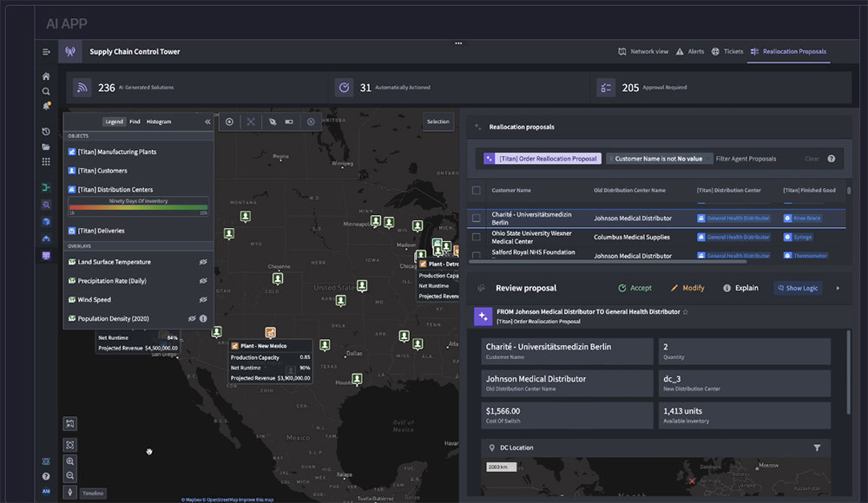868x503 pixels.
Task: Accept the reallocation proposal
Action: click(635, 288)
